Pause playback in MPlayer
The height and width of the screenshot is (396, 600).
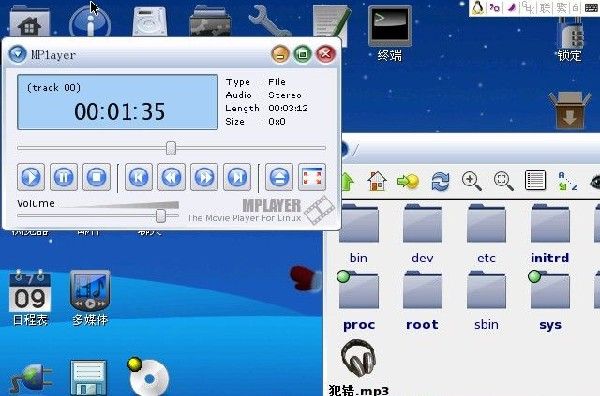(64, 177)
